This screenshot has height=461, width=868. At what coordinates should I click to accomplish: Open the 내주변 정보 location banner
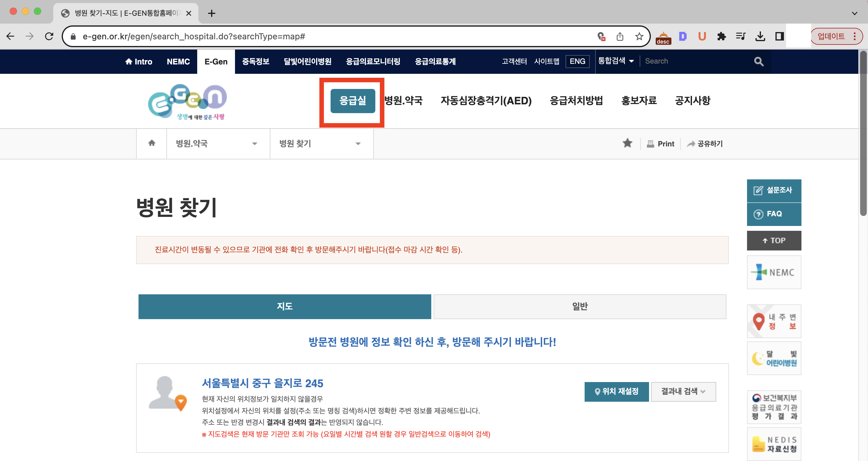774,321
